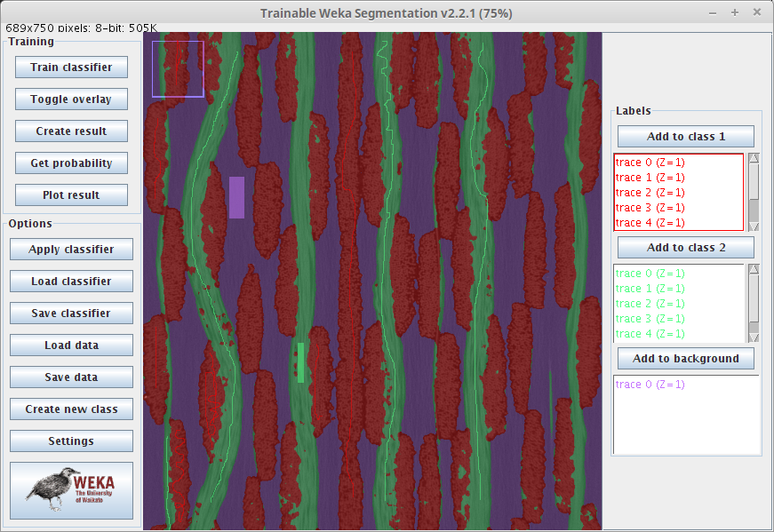
Task: Click the WEKA bird logo button
Action: click(x=71, y=489)
